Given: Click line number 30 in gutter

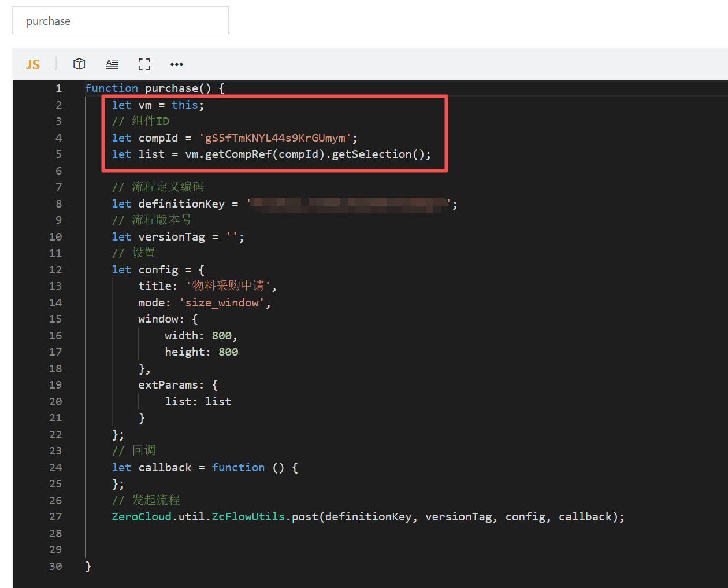Looking at the screenshot, I should click(x=55, y=567).
